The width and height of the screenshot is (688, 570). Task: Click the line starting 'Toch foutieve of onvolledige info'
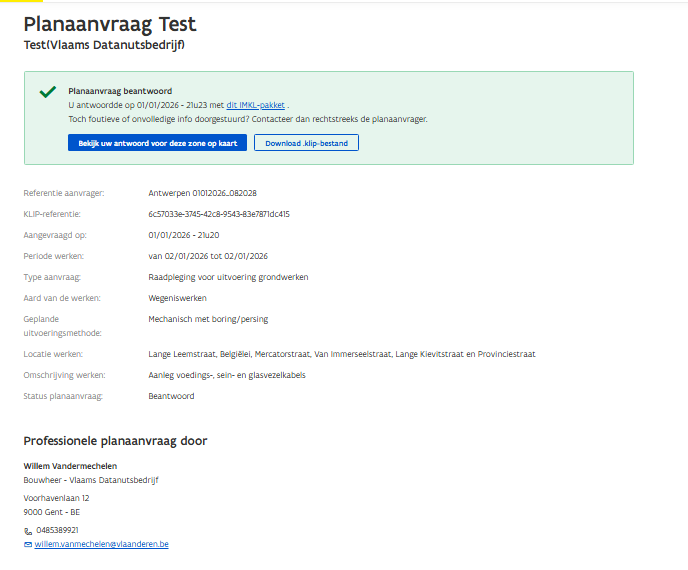(248, 119)
